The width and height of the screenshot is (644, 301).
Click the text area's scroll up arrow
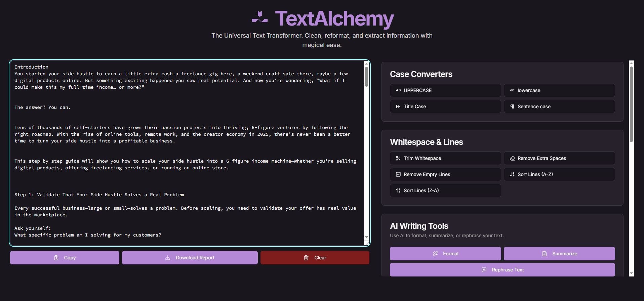click(366, 64)
